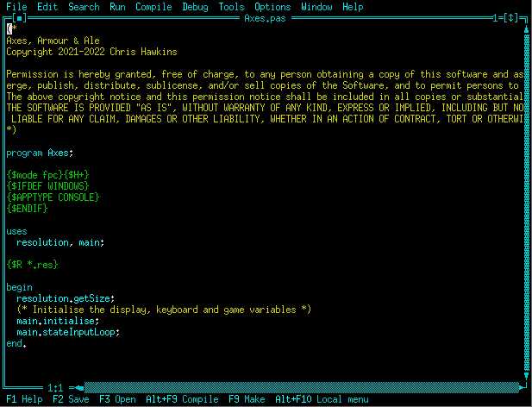Open the Window menu

pos(316,7)
